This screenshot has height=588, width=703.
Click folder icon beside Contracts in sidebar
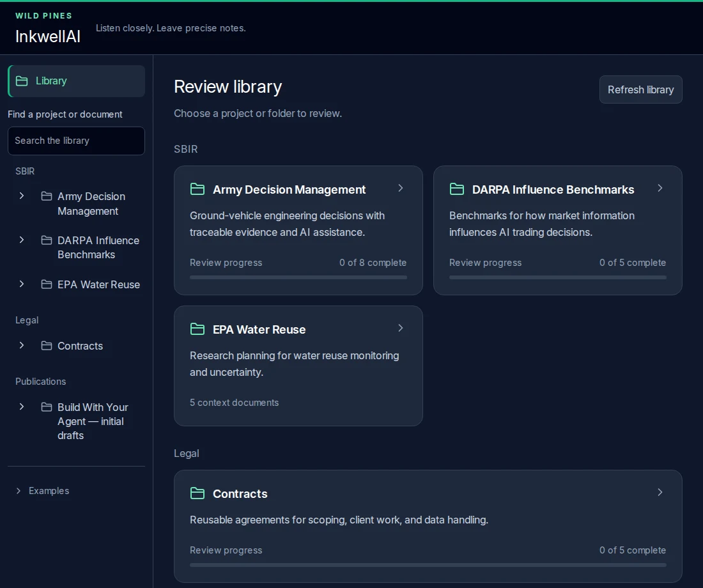(47, 345)
